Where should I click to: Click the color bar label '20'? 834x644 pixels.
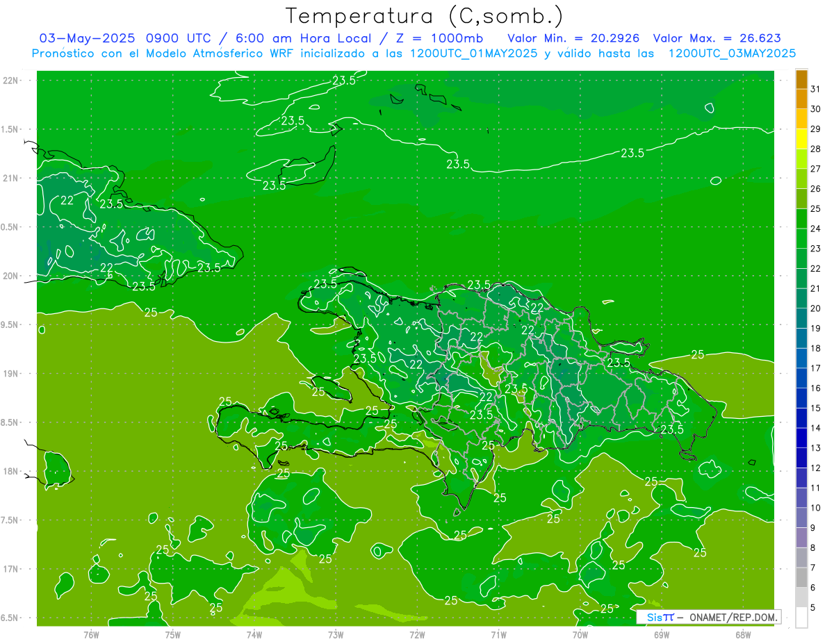[816, 308]
